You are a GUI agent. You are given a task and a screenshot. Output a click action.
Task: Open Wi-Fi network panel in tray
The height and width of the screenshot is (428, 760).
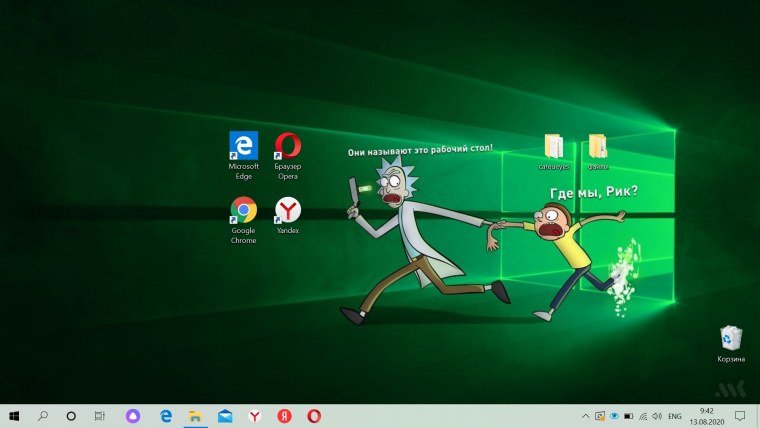(x=643, y=415)
